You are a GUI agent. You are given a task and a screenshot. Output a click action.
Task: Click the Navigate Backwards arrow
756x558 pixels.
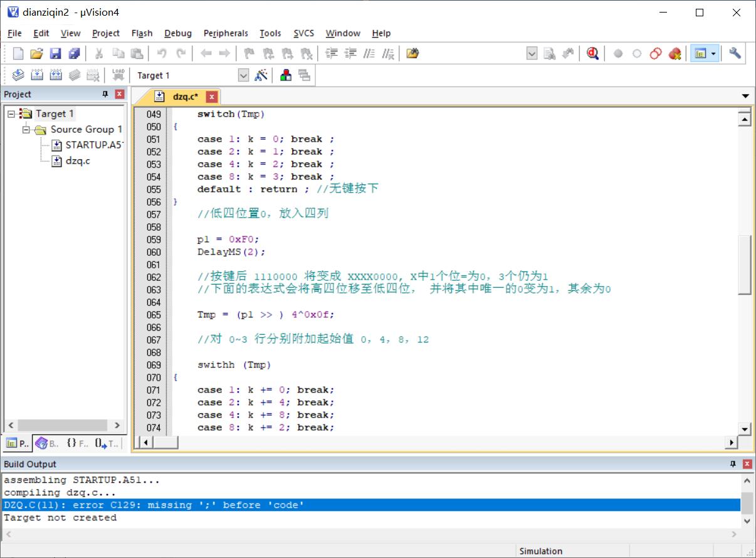(x=206, y=54)
